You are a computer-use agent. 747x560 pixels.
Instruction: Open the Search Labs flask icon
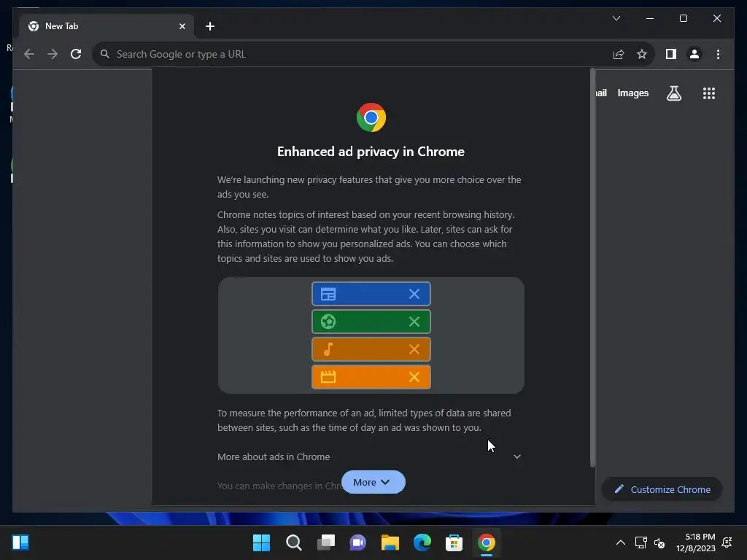(x=673, y=93)
